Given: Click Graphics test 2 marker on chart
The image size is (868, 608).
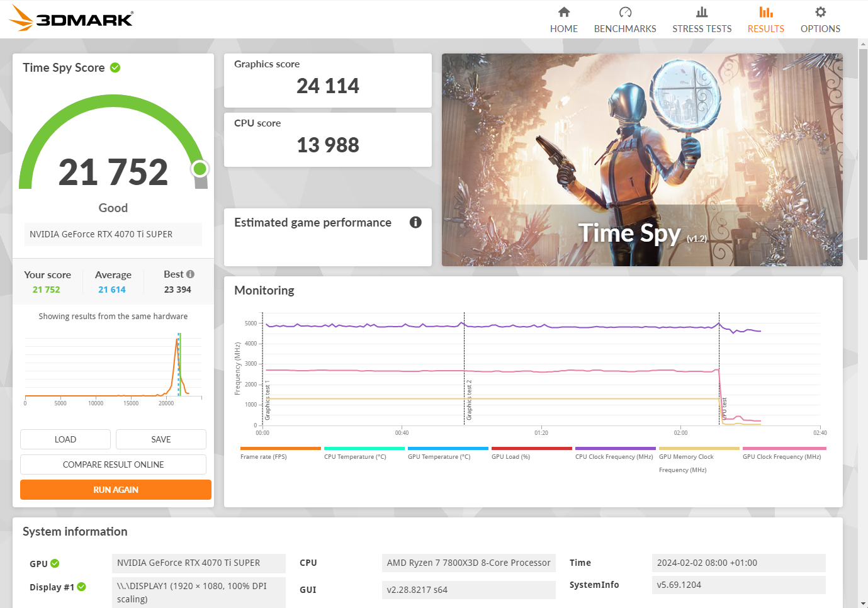Looking at the screenshot, I should pyautogui.click(x=469, y=400).
